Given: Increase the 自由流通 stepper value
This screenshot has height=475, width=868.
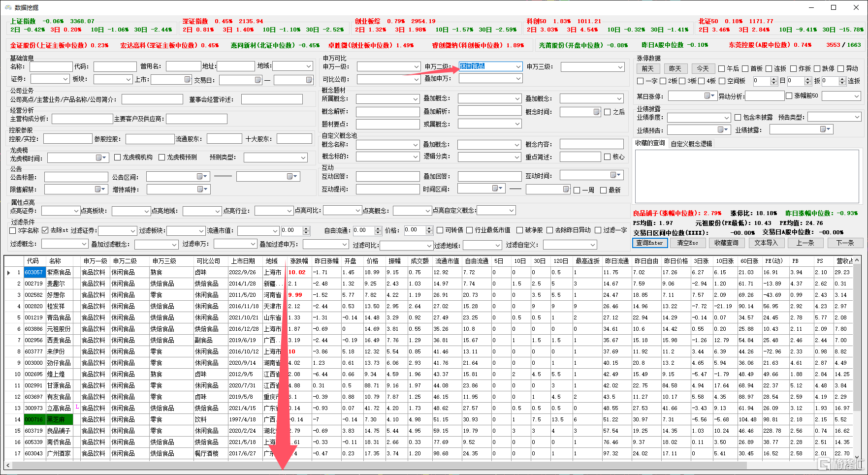Looking at the screenshot, I should coord(378,228).
